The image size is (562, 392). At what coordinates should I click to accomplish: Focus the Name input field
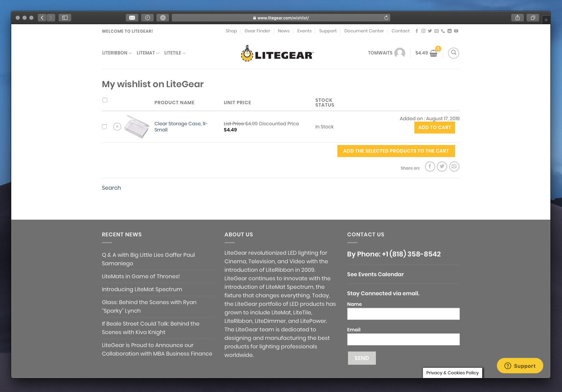point(403,314)
